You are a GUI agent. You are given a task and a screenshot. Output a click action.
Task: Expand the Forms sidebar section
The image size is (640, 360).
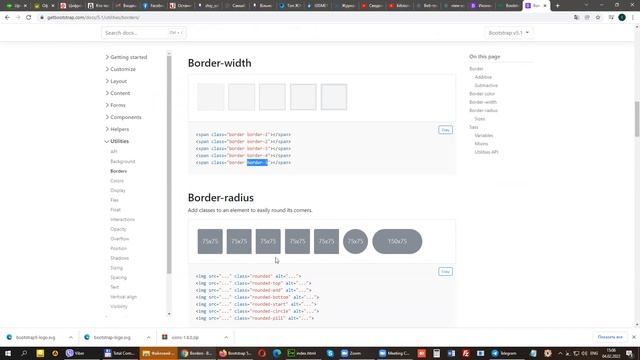[116, 105]
